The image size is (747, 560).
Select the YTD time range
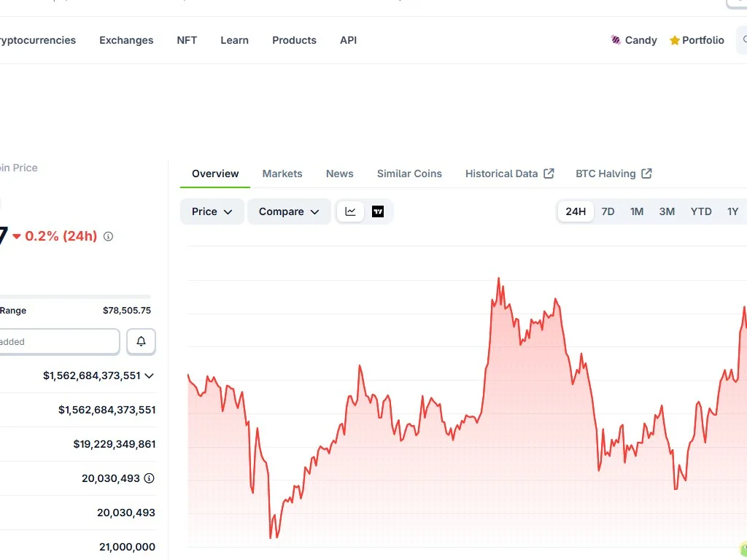tap(701, 211)
